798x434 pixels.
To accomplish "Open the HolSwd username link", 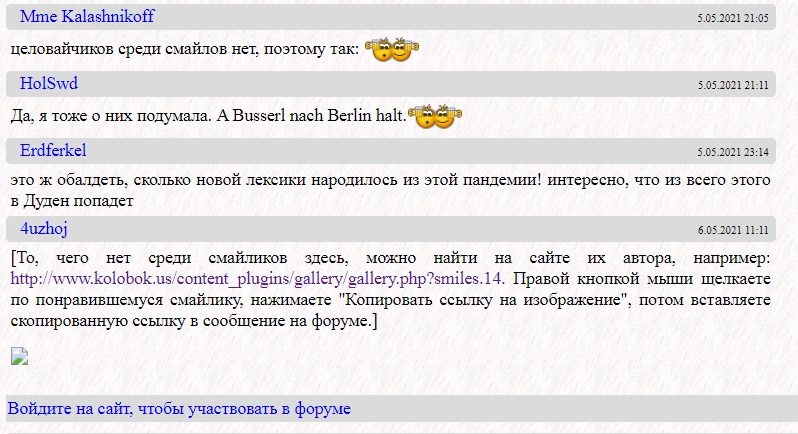I will click(49, 83).
